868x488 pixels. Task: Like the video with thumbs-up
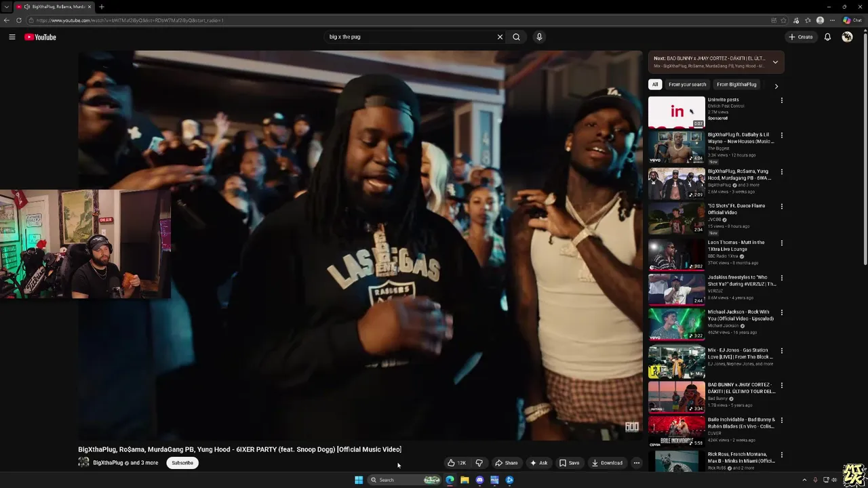tap(456, 463)
